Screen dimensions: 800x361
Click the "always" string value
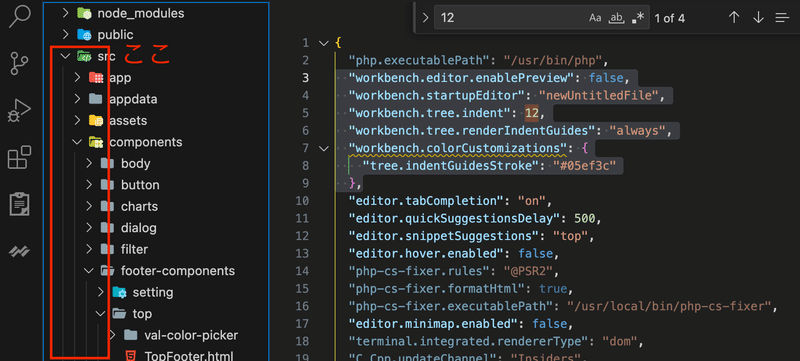638,131
